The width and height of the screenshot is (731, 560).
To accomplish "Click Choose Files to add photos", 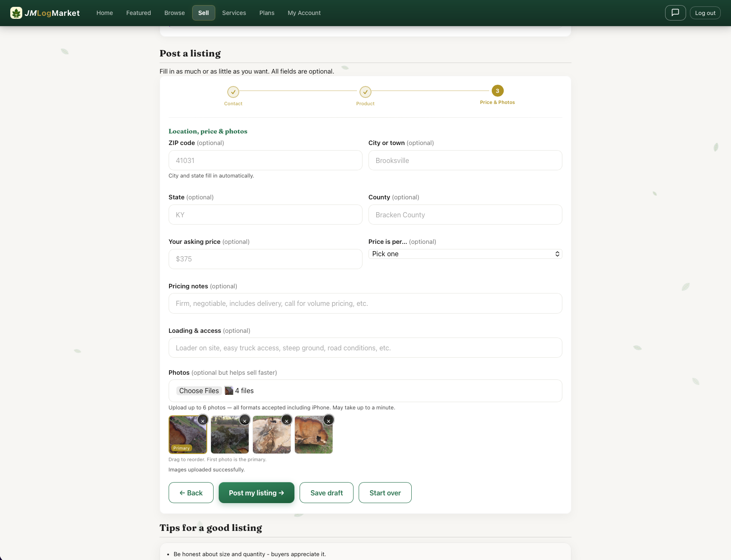I will click(x=199, y=391).
